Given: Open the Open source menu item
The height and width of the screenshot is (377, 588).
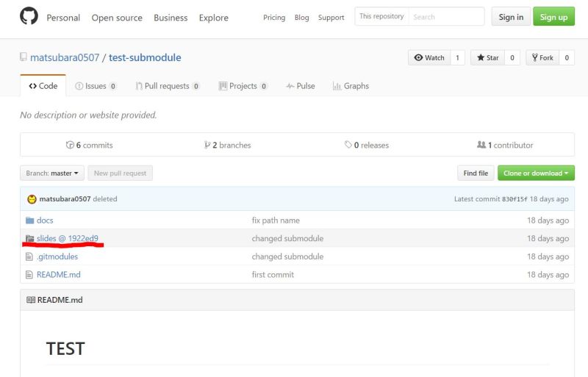Looking at the screenshot, I should coord(117,18).
